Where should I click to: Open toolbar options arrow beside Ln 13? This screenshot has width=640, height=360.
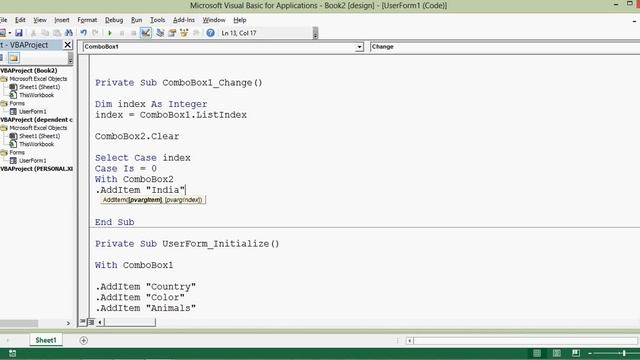tap(315, 33)
